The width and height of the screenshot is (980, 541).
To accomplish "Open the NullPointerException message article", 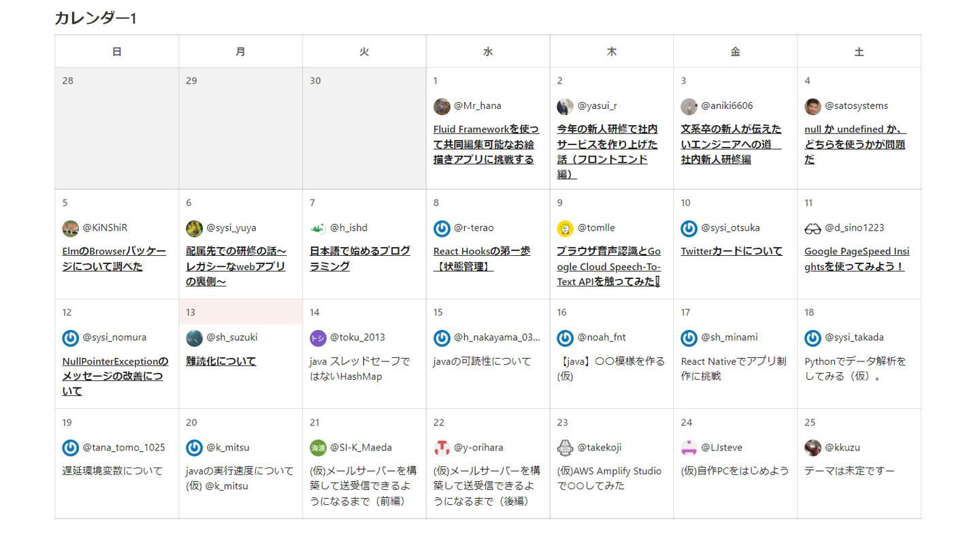I will (115, 376).
